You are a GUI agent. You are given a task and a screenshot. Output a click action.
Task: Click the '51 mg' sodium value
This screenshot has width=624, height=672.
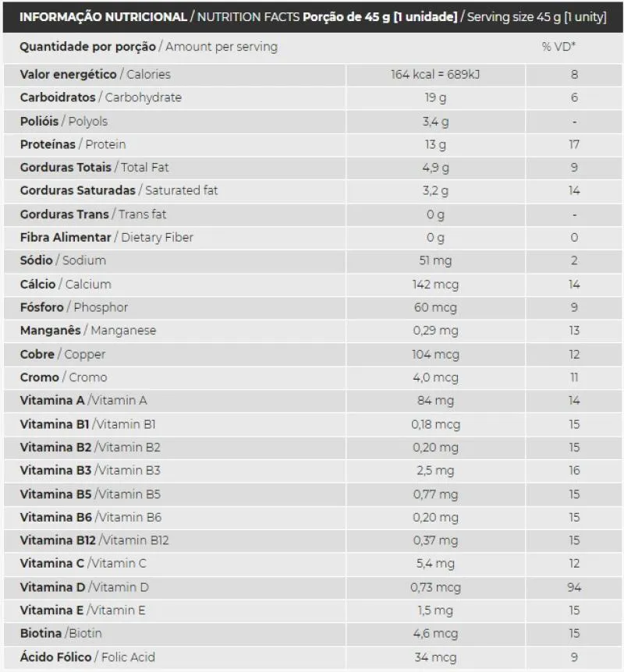(x=435, y=260)
